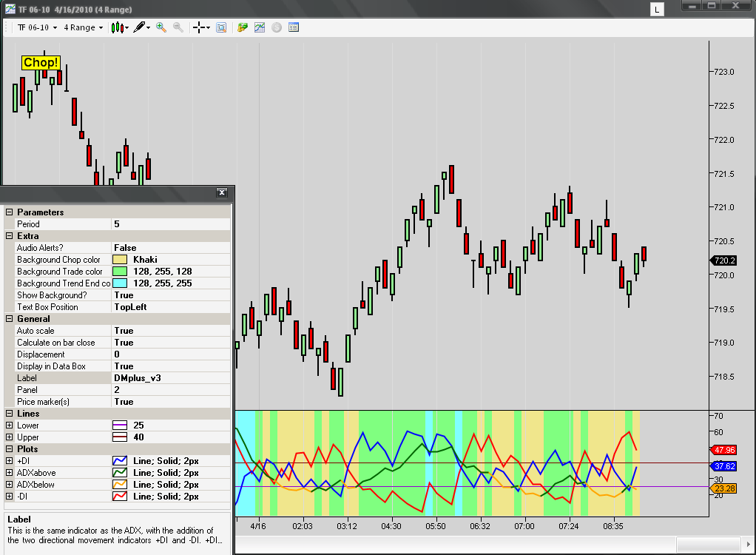Viewport: 756px width, 555px height.
Task: Collapse the Parameters section
Action: (9, 212)
